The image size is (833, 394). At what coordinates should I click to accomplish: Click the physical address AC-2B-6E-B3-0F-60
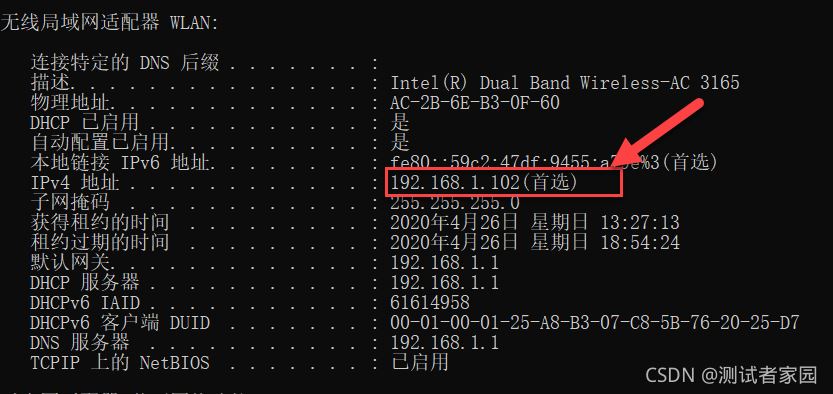tap(475, 102)
